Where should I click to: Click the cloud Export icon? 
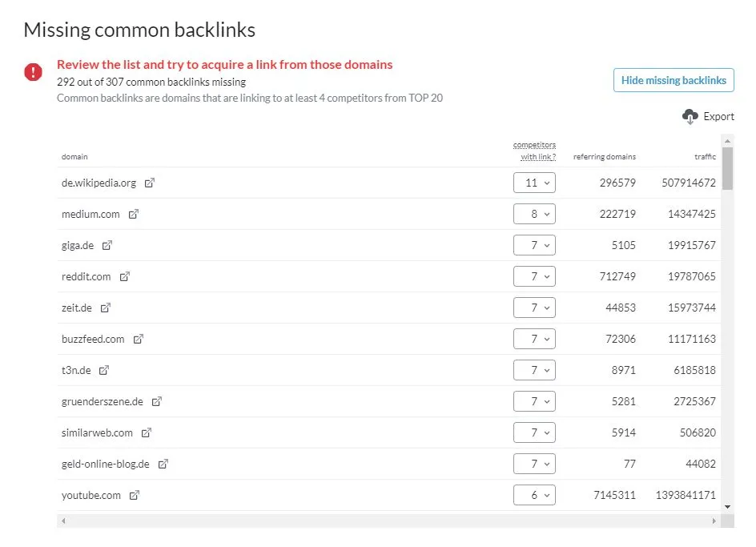690,116
